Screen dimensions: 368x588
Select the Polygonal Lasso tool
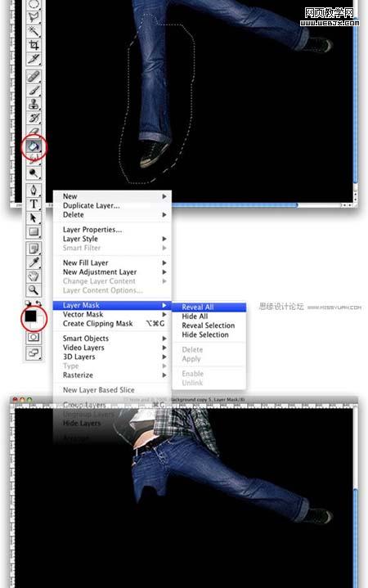[34, 17]
